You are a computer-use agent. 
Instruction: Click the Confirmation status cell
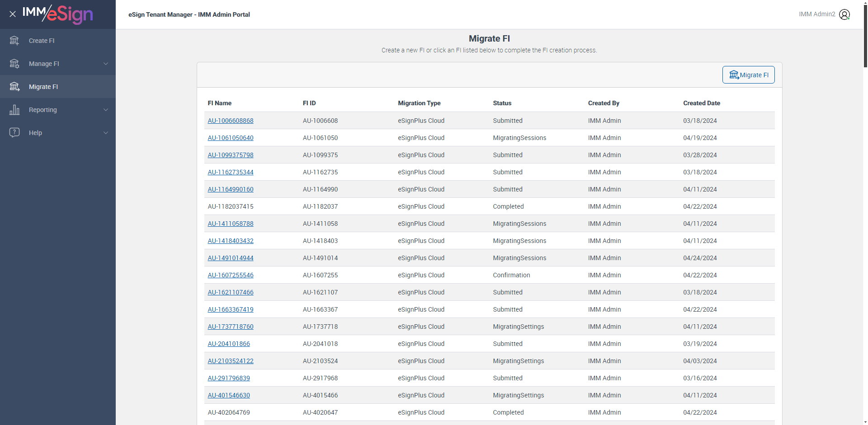click(511, 275)
